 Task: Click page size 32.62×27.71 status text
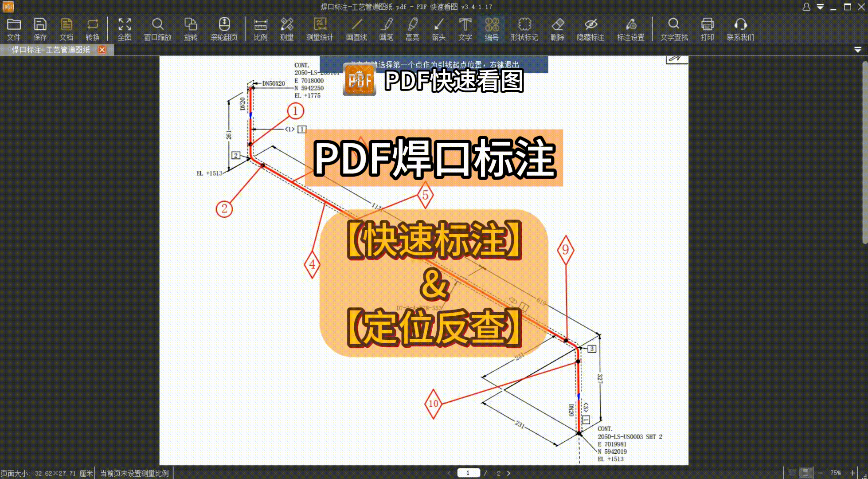click(47, 473)
